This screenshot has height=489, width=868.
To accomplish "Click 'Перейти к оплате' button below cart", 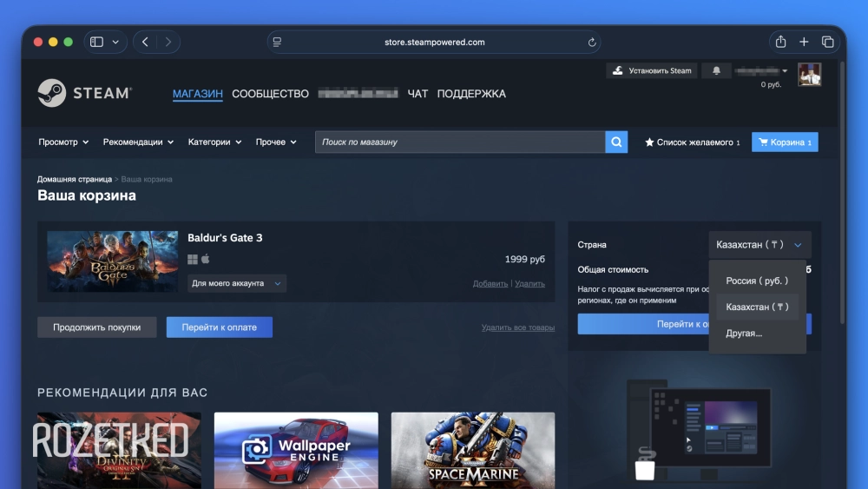I will 219,327.
